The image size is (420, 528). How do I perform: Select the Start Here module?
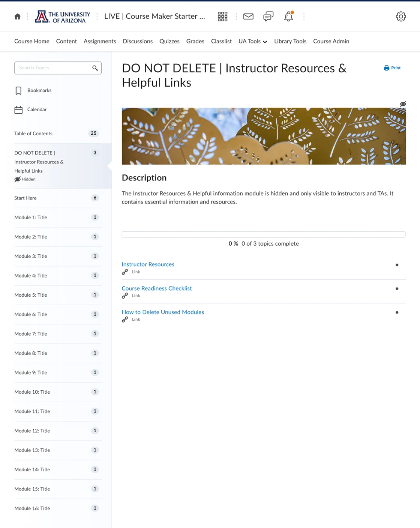pyautogui.click(x=58, y=198)
